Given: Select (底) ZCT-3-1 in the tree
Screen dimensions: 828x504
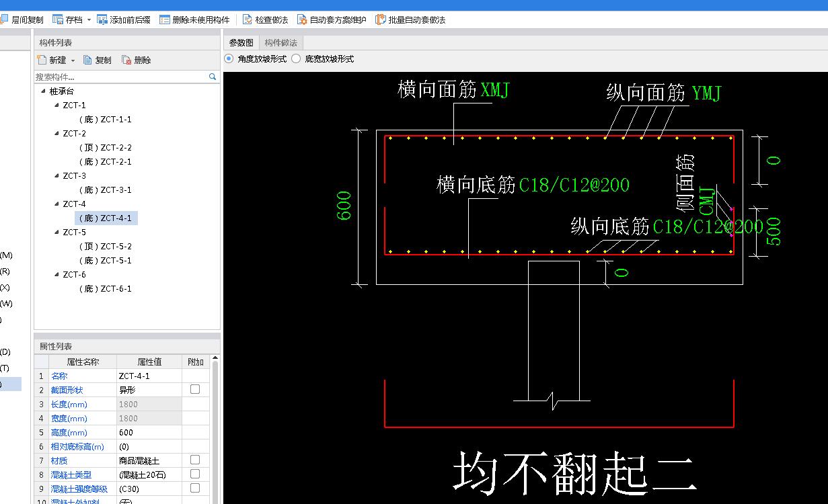Looking at the screenshot, I should (x=106, y=190).
